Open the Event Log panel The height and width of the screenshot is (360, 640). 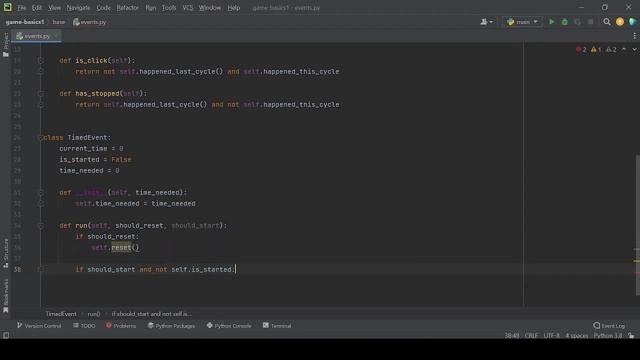[609, 326]
